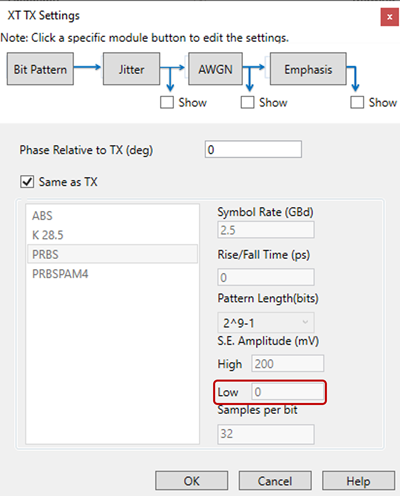Click the Phase Relative to TX field

[x=253, y=149]
